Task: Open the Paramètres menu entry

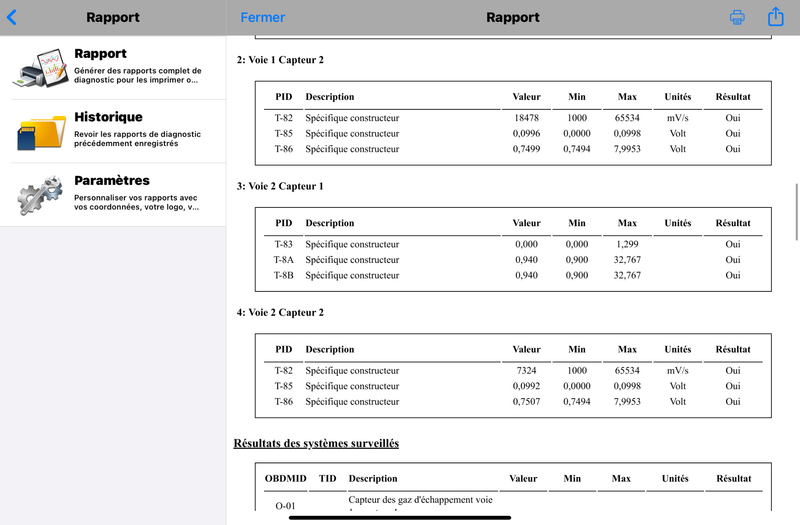Action: [113, 195]
